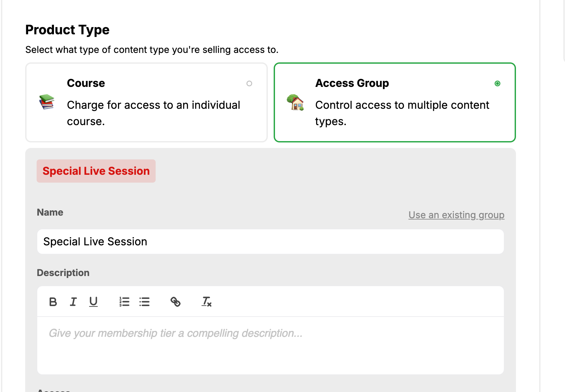This screenshot has height=392, width=565.
Task: Click the Access Group card title
Action: pyautogui.click(x=352, y=83)
